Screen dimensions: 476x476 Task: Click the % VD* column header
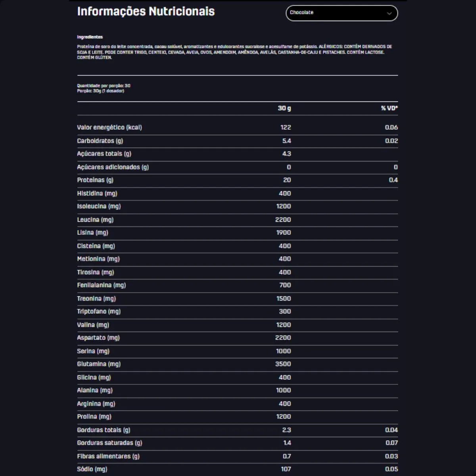coord(389,108)
